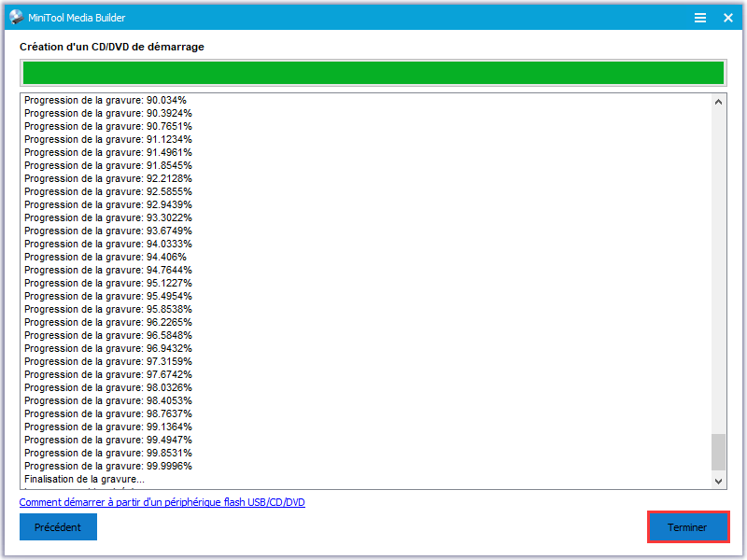Click the log scrollbar up arrow

718,102
